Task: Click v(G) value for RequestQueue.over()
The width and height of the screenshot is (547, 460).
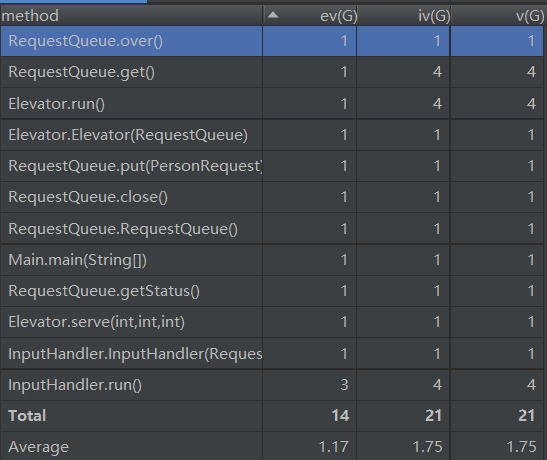Action: 531,41
